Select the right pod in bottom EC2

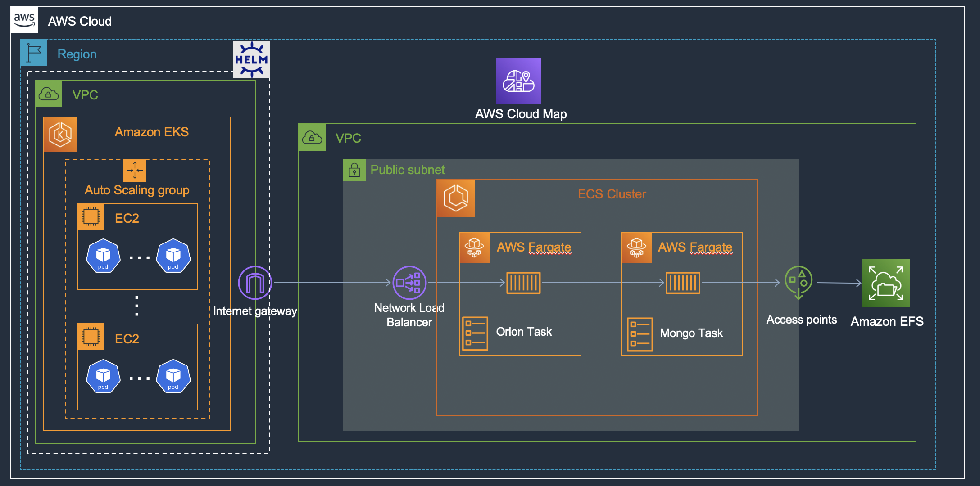click(173, 376)
